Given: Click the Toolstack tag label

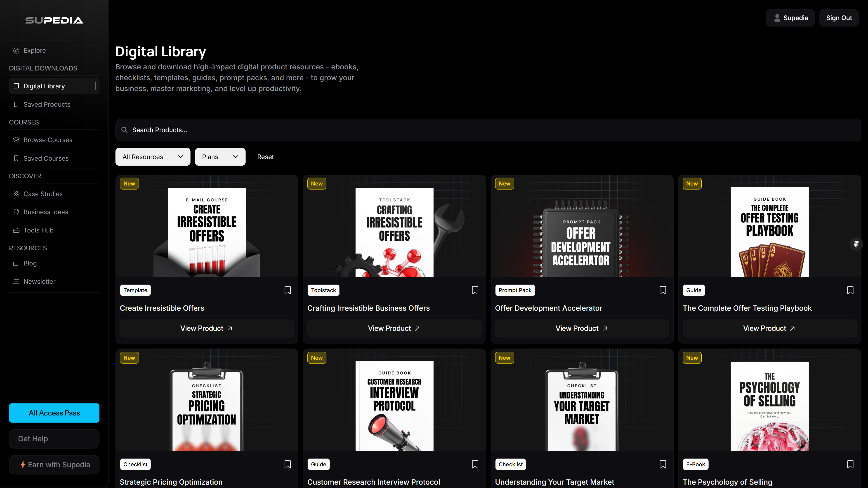Looking at the screenshot, I should pyautogui.click(x=323, y=290).
